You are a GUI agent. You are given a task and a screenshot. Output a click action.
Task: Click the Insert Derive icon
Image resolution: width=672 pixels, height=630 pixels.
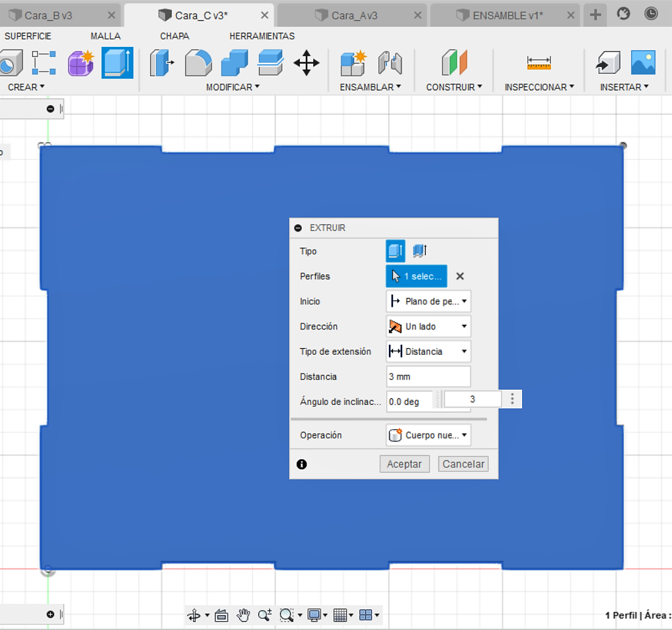[608, 63]
